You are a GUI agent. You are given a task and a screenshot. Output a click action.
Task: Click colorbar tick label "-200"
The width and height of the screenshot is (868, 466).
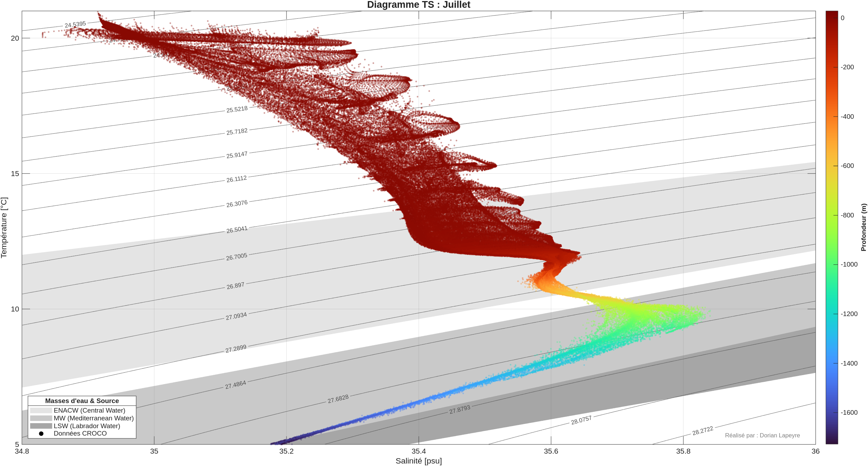[x=847, y=67]
